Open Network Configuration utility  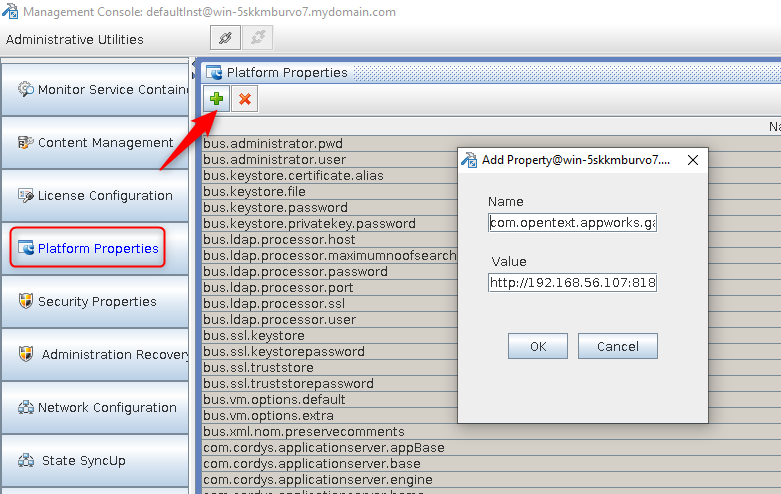95,407
